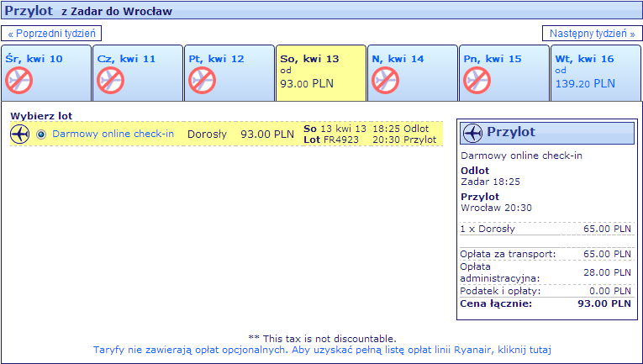643x364 pixels.
Task: Click the Pt, kwi 12 date label
Action: pyautogui.click(x=216, y=59)
